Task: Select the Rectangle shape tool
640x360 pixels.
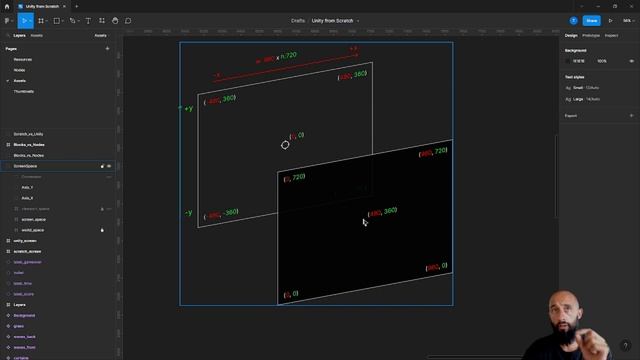Action: click(57, 20)
